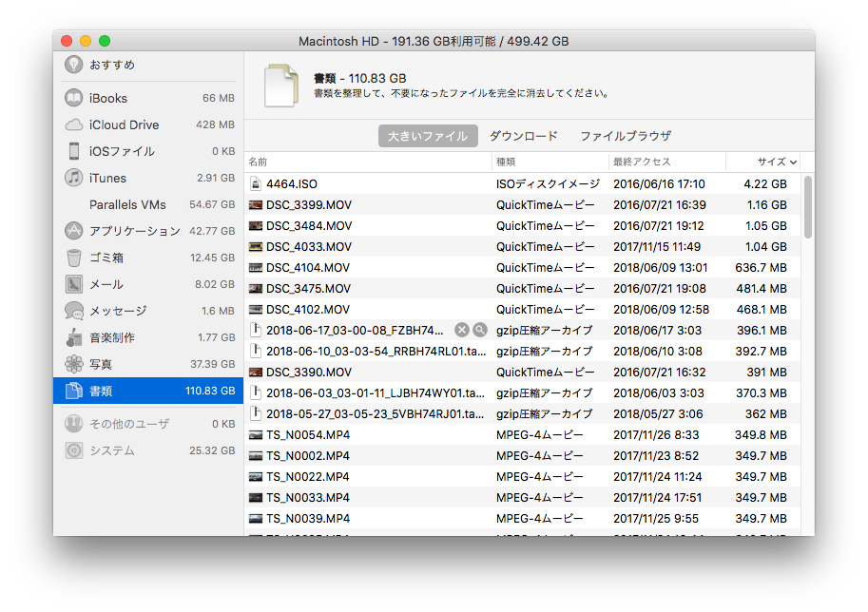Click the 書類 documents icon in sidebar
Screen dimensions: 868x612
[x=73, y=391]
